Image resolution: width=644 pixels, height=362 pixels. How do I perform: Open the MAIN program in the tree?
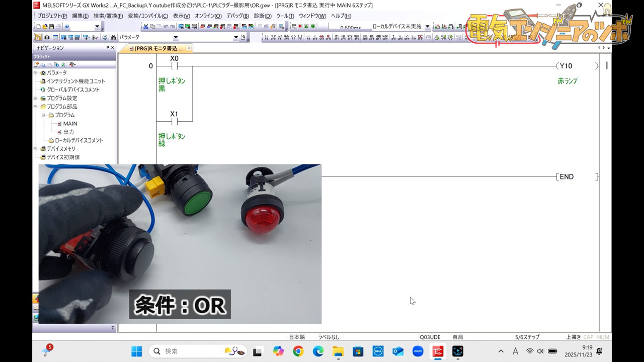[x=69, y=123]
